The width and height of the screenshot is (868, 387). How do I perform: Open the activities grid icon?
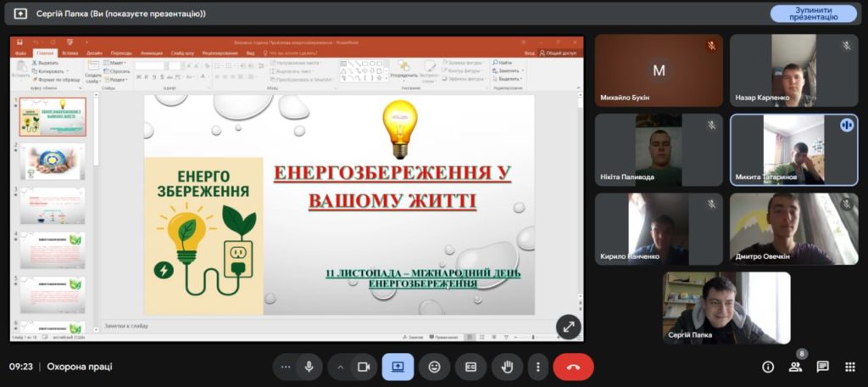click(x=849, y=367)
